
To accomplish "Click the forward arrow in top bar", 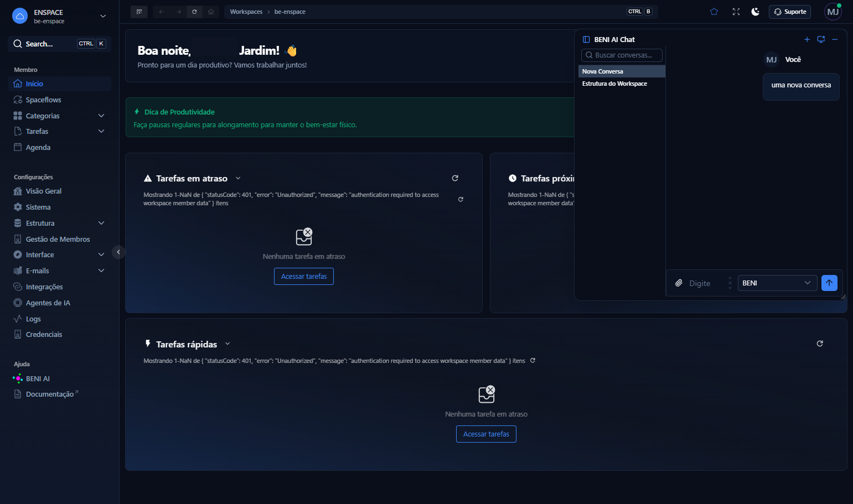I will [178, 12].
